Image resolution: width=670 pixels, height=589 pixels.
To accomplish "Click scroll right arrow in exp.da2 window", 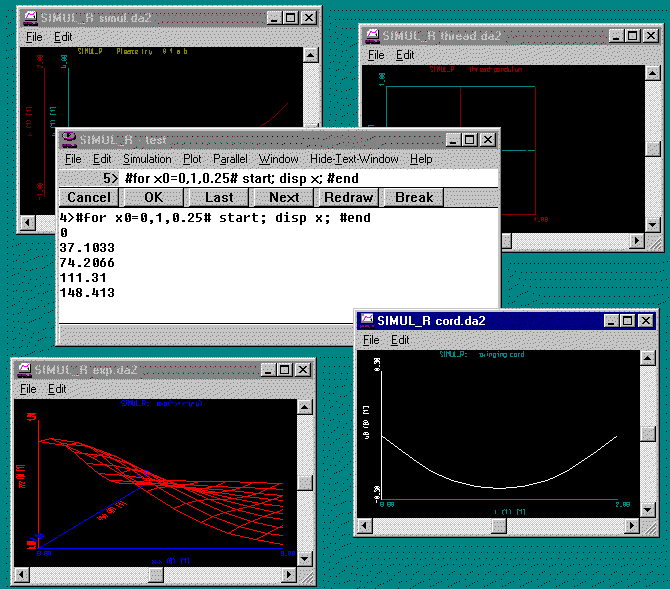I will (289, 574).
